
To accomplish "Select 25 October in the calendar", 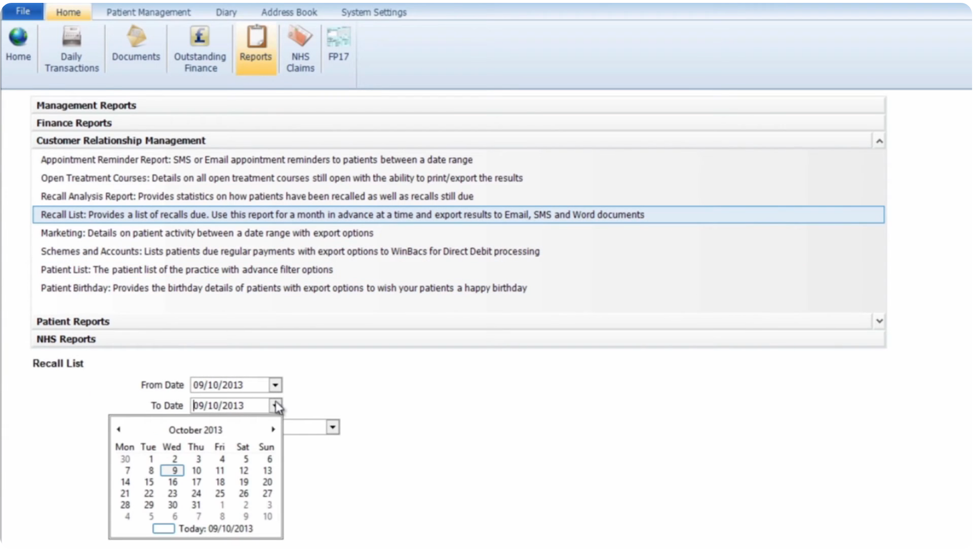I will pyautogui.click(x=220, y=493).
